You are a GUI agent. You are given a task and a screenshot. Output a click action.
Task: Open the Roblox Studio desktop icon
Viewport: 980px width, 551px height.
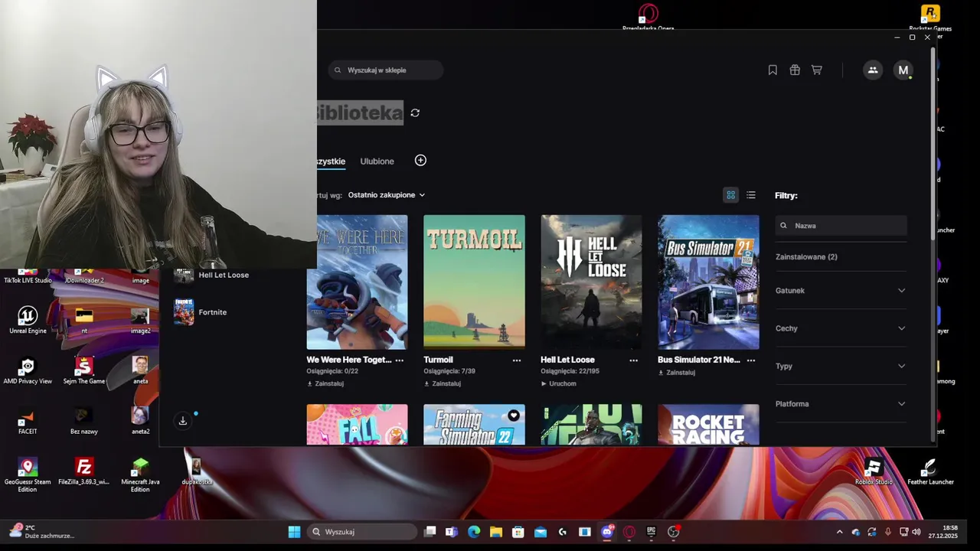coord(874,471)
